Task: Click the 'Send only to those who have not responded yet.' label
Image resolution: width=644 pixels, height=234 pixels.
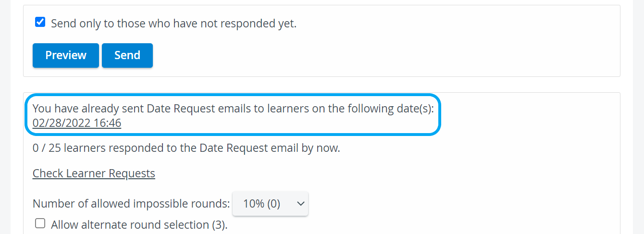Action: pos(173,23)
